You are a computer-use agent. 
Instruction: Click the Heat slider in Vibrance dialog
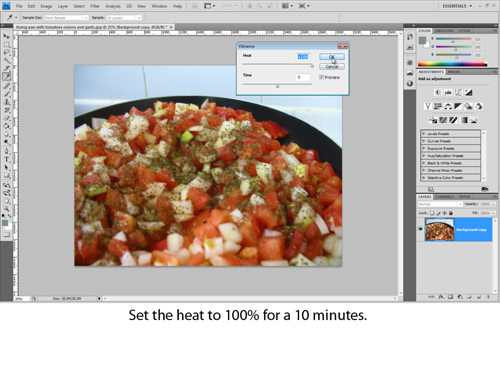(312, 66)
